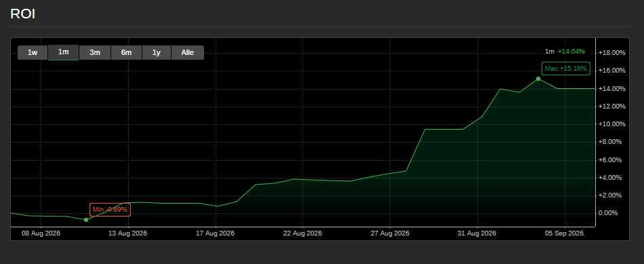This screenshot has width=644, height=264.
Task: Click the 27 Aug 2026 axis label
Action: click(x=390, y=233)
